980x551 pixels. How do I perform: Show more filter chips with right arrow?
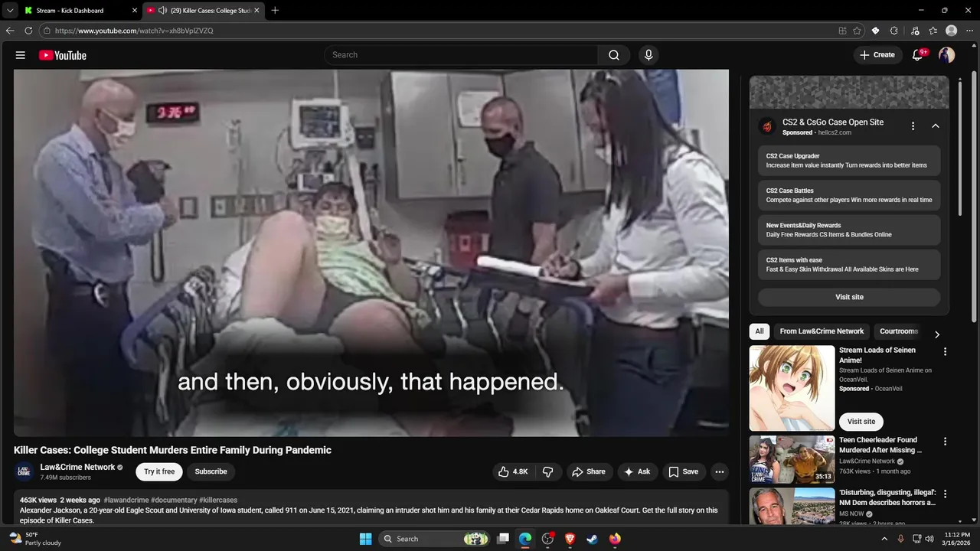click(936, 334)
